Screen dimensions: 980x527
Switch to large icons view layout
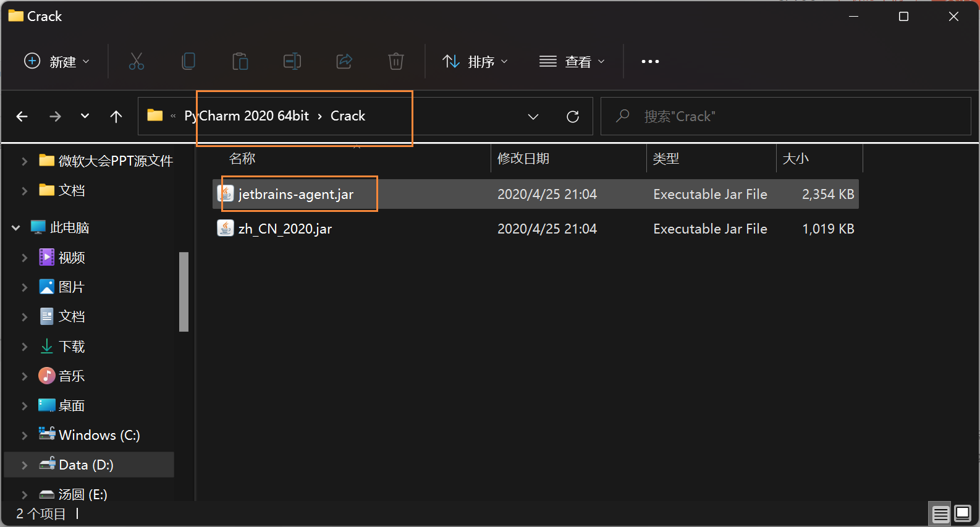[963, 514]
